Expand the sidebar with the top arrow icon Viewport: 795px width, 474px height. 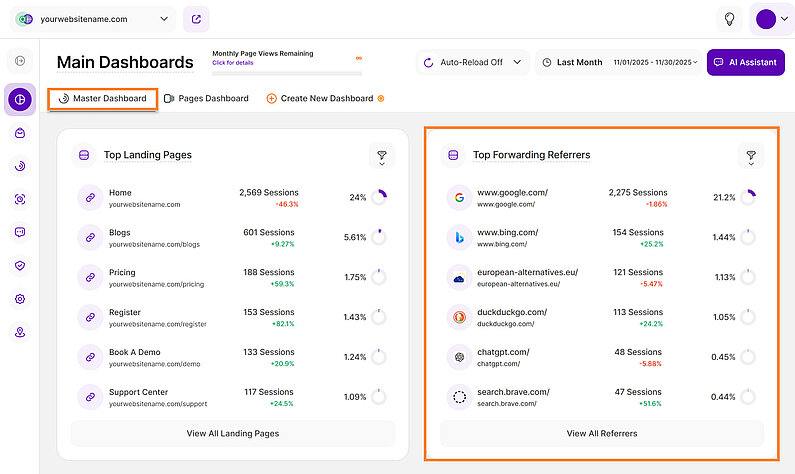pyautogui.click(x=20, y=62)
